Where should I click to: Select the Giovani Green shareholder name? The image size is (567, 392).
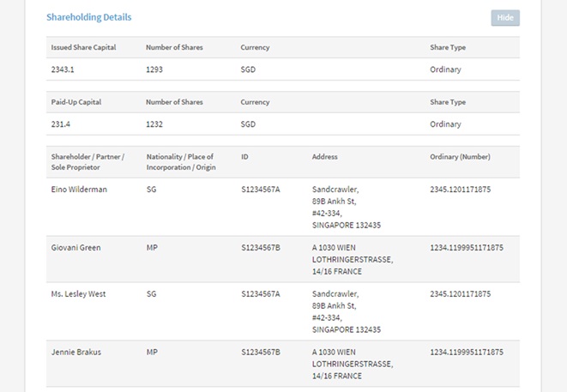tap(76, 248)
